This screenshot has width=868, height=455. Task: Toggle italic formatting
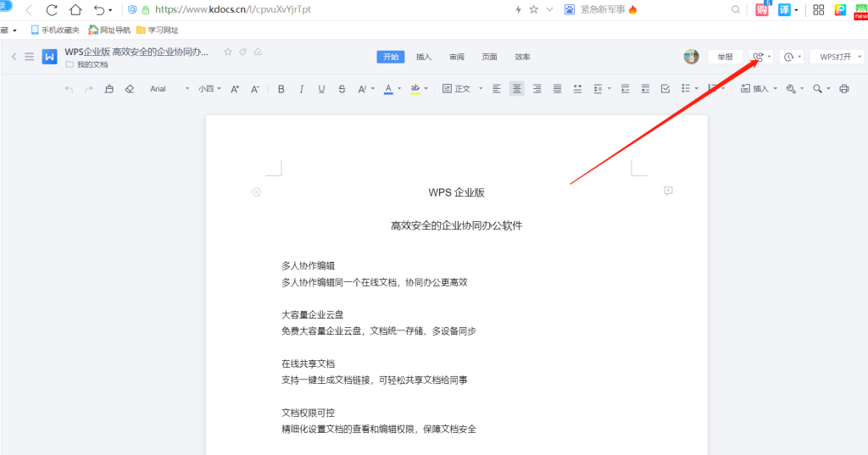point(301,89)
